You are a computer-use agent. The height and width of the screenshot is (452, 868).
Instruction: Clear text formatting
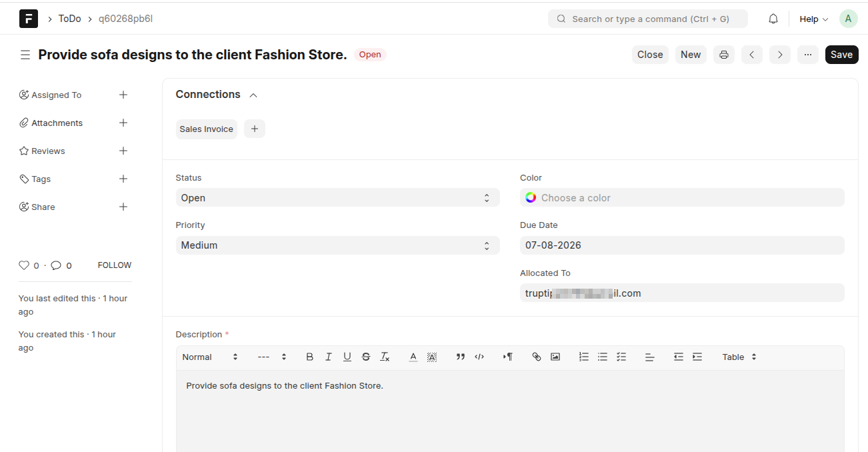coord(385,357)
